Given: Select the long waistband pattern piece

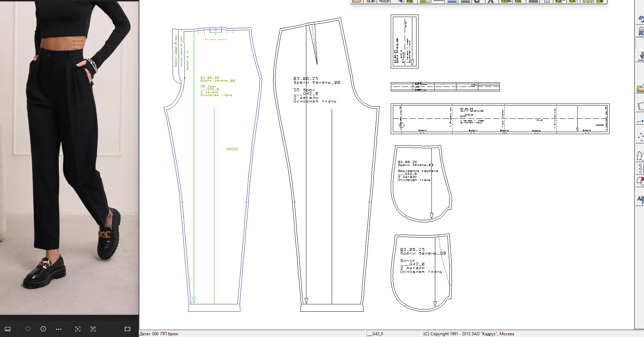Looking at the screenshot, I should click(x=500, y=118).
